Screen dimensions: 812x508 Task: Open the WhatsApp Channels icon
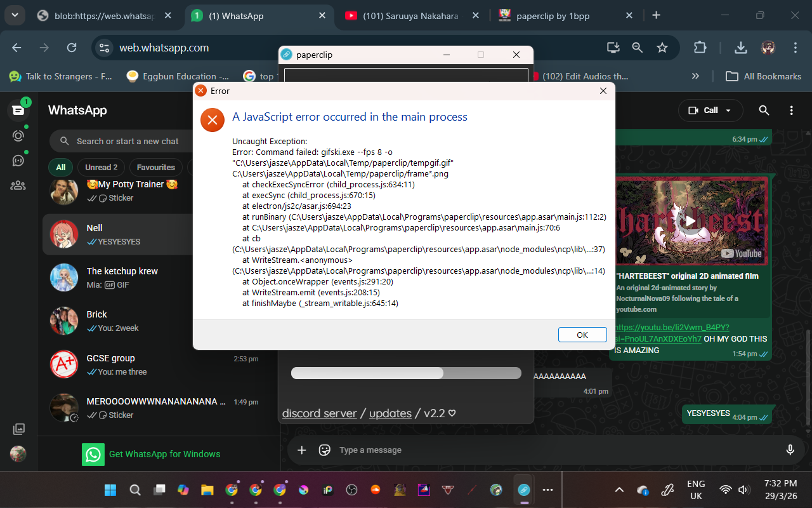(18, 160)
